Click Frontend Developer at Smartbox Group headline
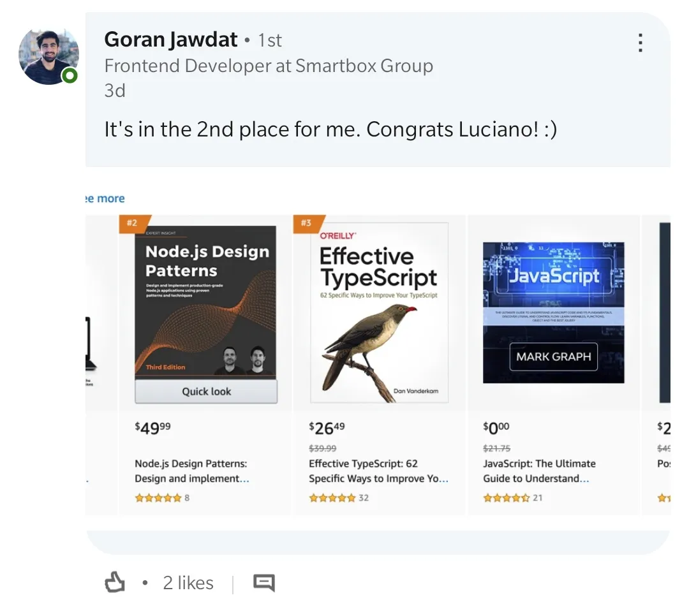Screen dimensions: 689x616 tap(269, 66)
